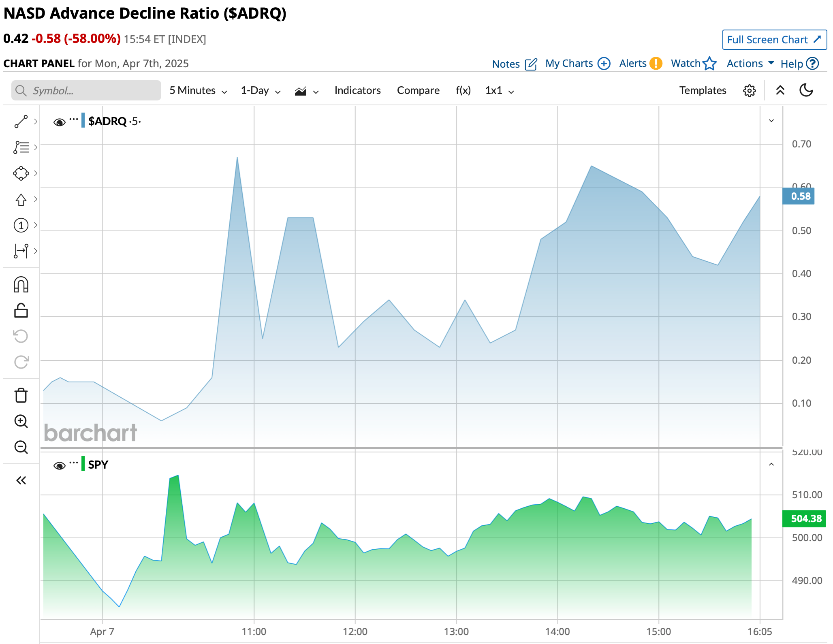
Task: Click the zoom out magnifier icon
Action: tap(21, 447)
